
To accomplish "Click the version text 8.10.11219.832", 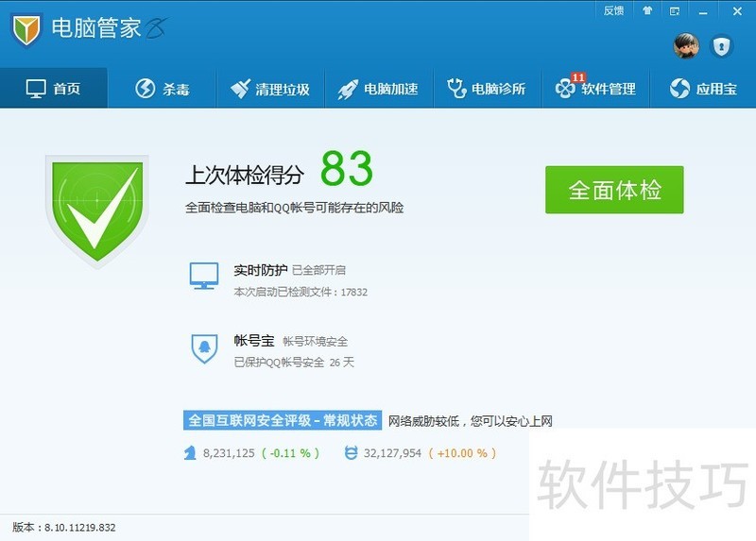I will coord(80,528).
